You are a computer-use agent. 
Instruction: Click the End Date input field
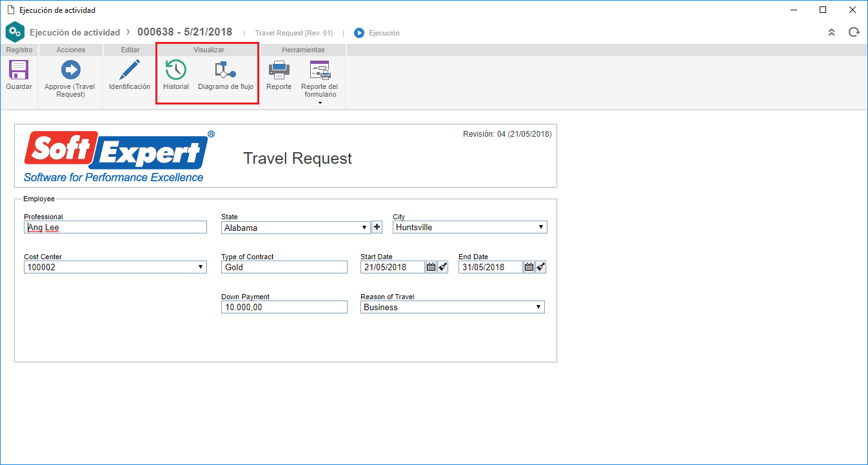click(491, 267)
